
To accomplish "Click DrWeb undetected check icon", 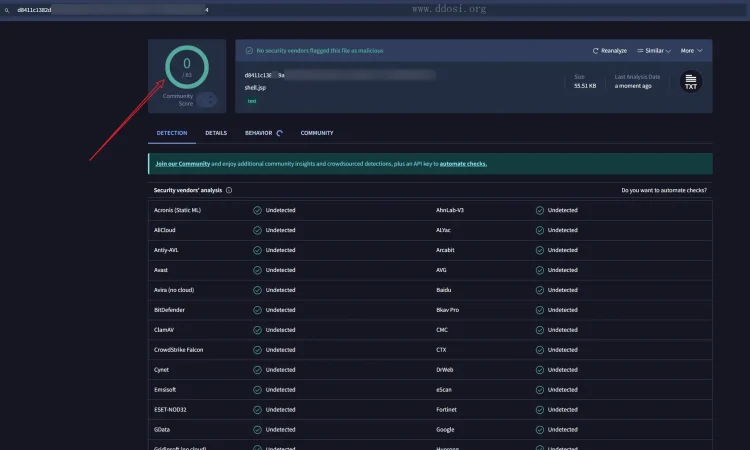I will pyautogui.click(x=540, y=370).
